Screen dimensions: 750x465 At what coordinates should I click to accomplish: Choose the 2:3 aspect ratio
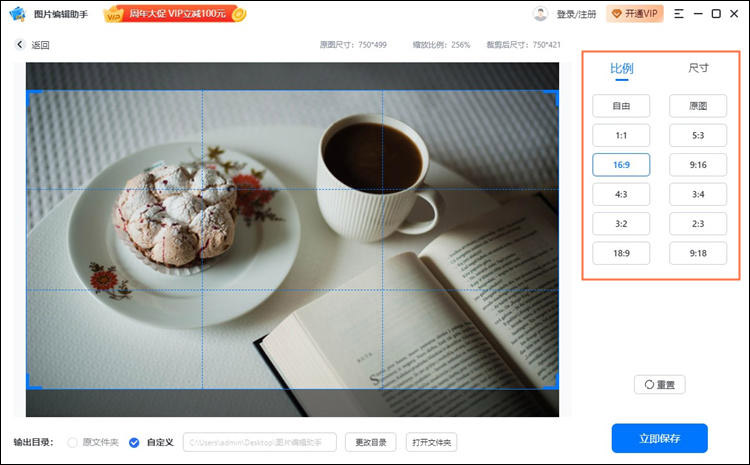pyautogui.click(x=698, y=223)
